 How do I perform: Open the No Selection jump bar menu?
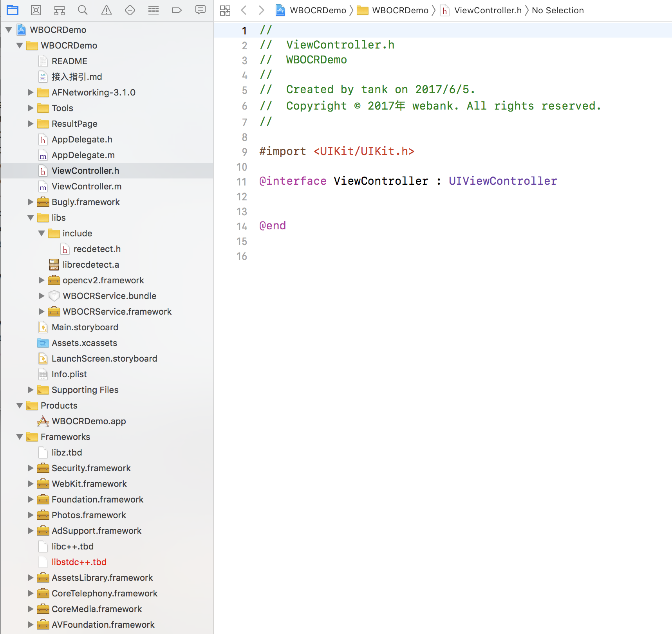tap(558, 11)
